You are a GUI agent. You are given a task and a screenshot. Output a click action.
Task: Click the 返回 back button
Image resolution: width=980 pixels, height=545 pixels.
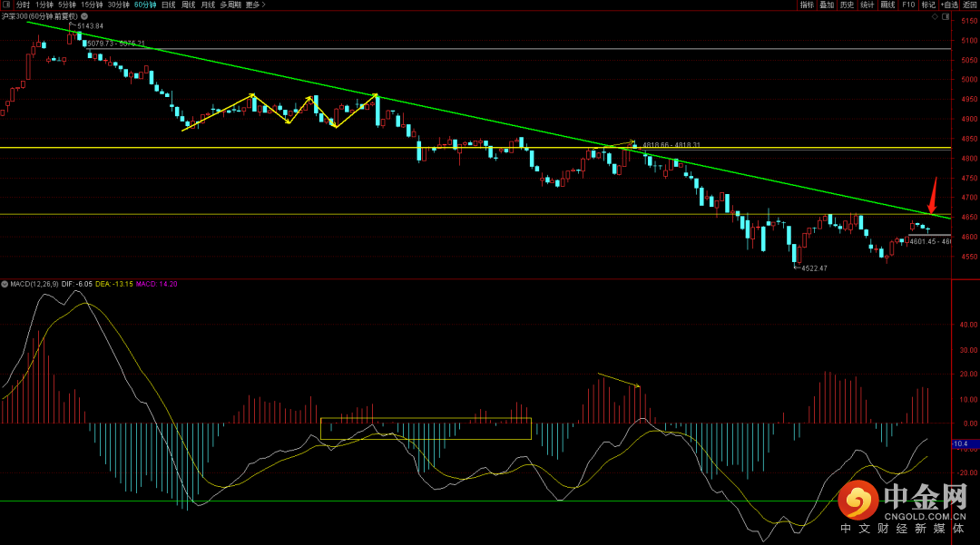[969, 5]
